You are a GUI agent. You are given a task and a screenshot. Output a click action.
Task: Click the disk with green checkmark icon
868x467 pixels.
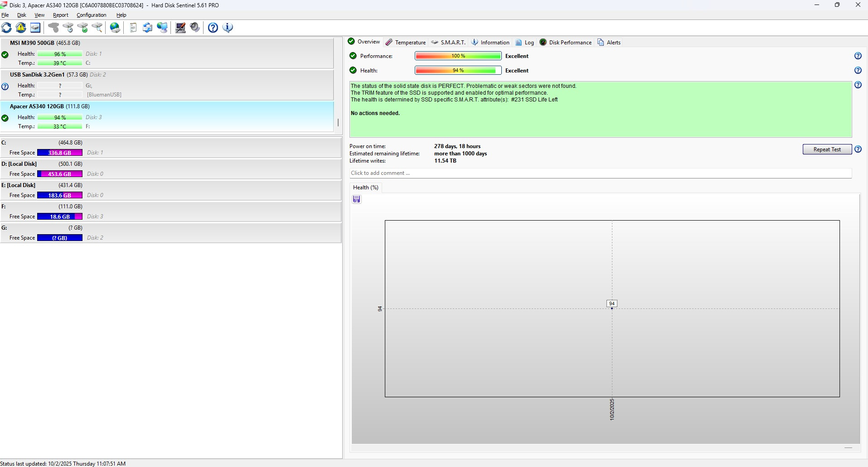pyautogui.click(x=82, y=28)
